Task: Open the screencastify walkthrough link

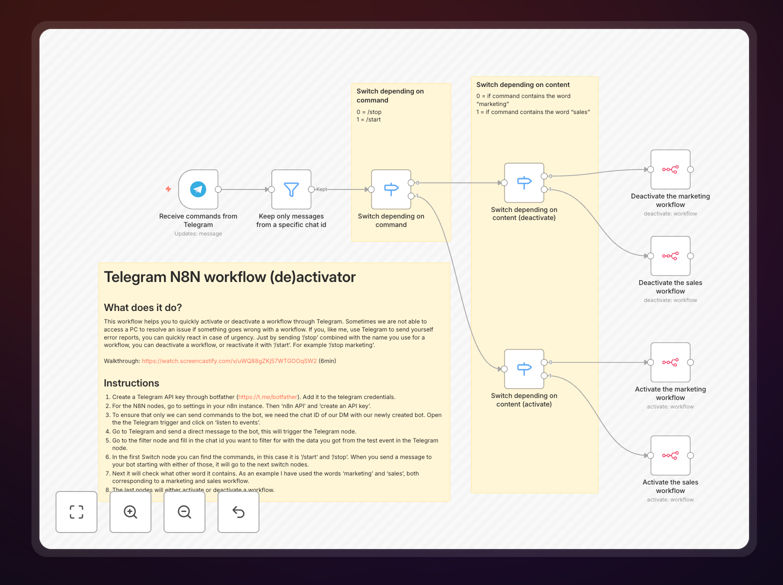Action: click(229, 361)
